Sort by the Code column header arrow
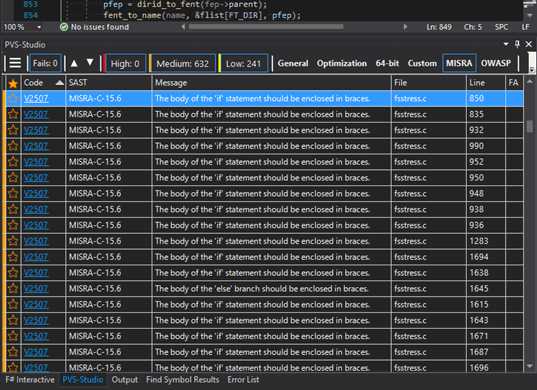 (x=60, y=83)
